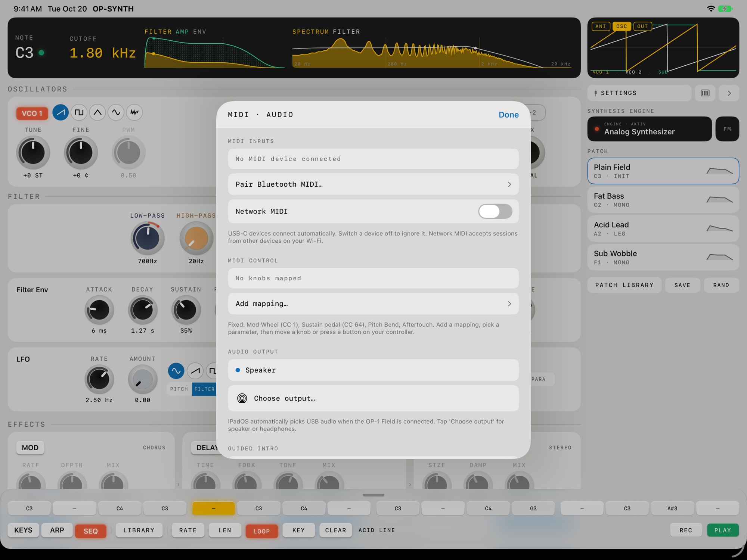Open Pair Bluetooth MIDI chevron row
Screen dimensions: 747x560
click(x=373, y=184)
